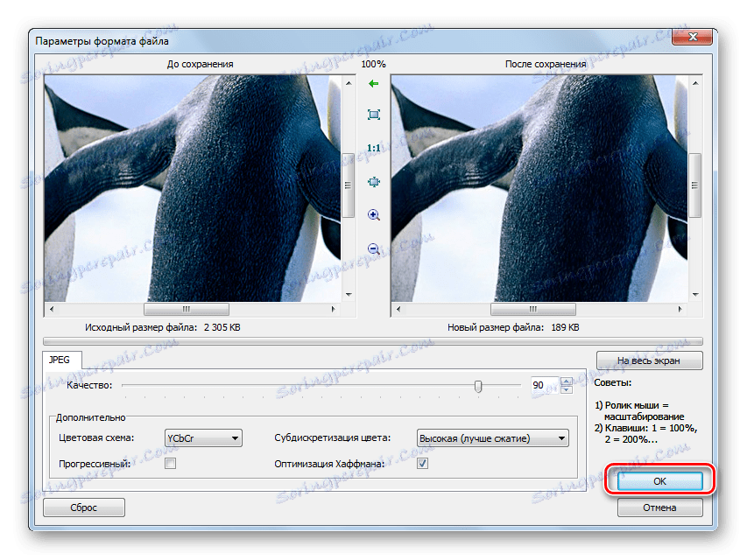This screenshot has width=747, height=560.
Task: Click the Качество slider handle
Action: [478, 386]
